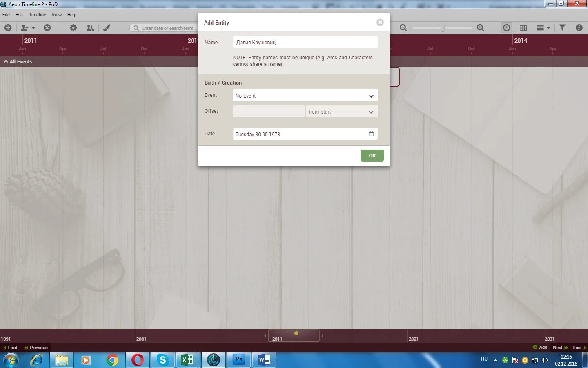Open the media player taskbar icon
The image size is (588, 368).
pyautogui.click(x=86, y=360)
